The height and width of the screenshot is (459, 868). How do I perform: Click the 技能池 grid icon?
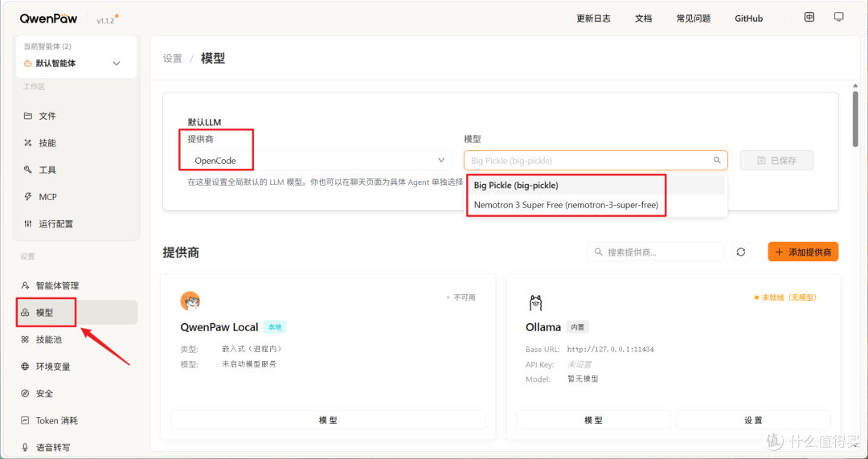tap(24, 339)
